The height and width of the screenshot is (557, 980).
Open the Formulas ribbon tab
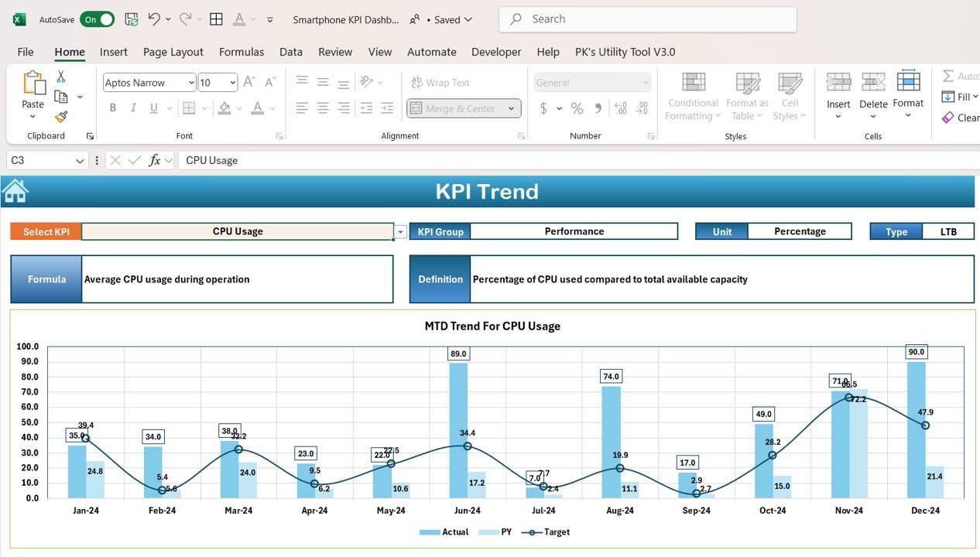tap(242, 52)
